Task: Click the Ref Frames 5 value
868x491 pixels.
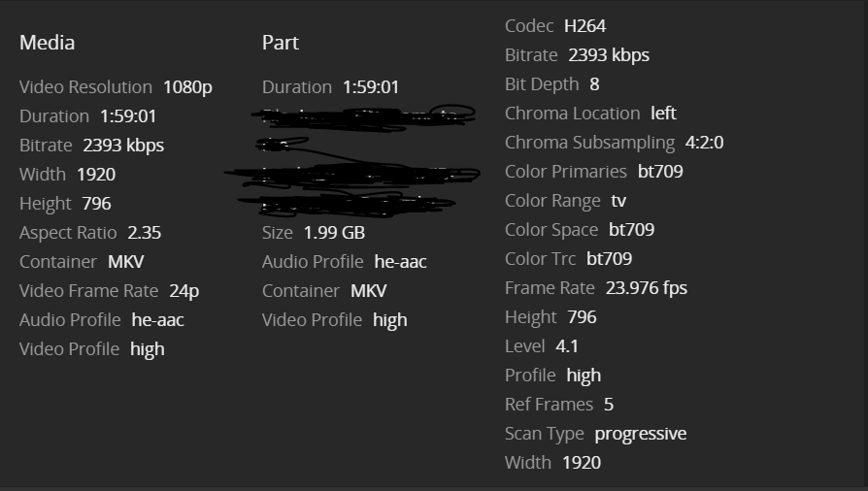Action: click(609, 405)
